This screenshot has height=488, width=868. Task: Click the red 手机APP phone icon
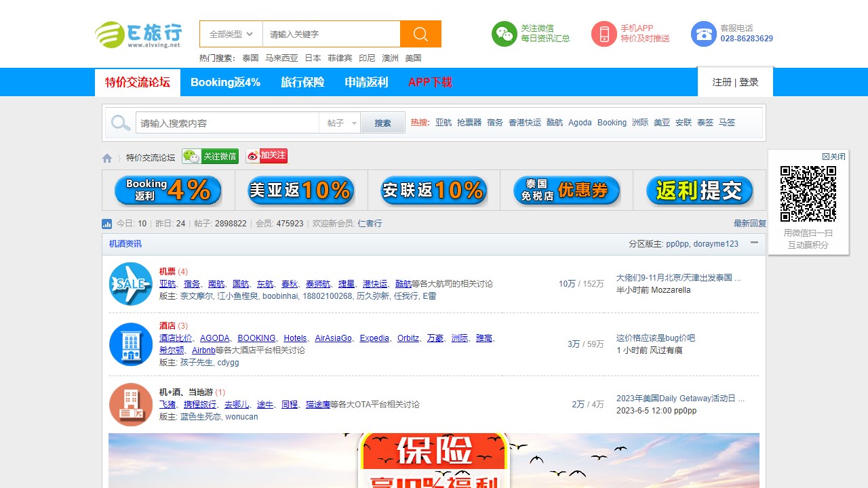(606, 34)
